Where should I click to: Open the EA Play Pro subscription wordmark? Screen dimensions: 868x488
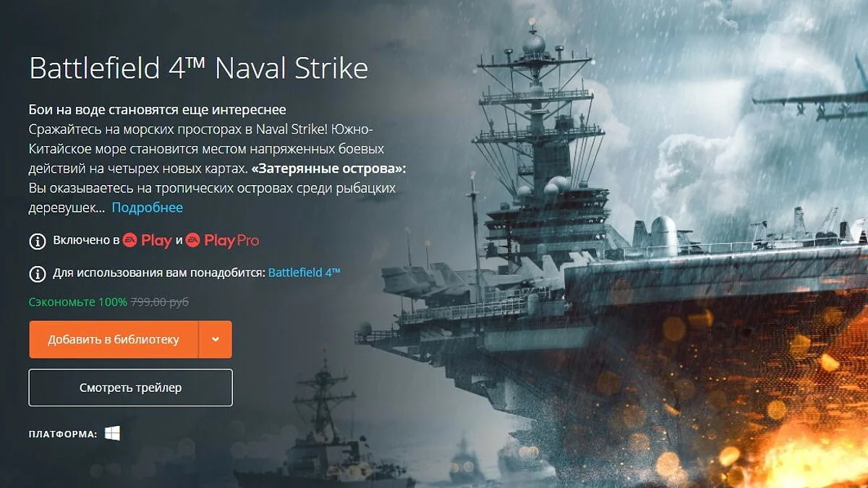(x=222, y=241)
